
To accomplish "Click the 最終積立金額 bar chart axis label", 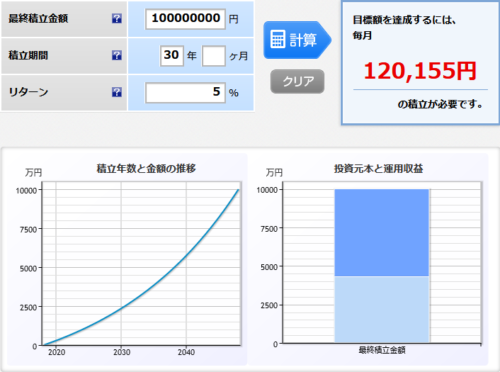I will [x=382, y=350].
